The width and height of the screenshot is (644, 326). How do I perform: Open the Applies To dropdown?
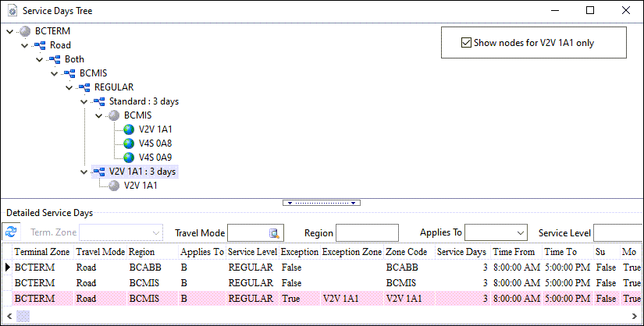(x=521, y=232)
